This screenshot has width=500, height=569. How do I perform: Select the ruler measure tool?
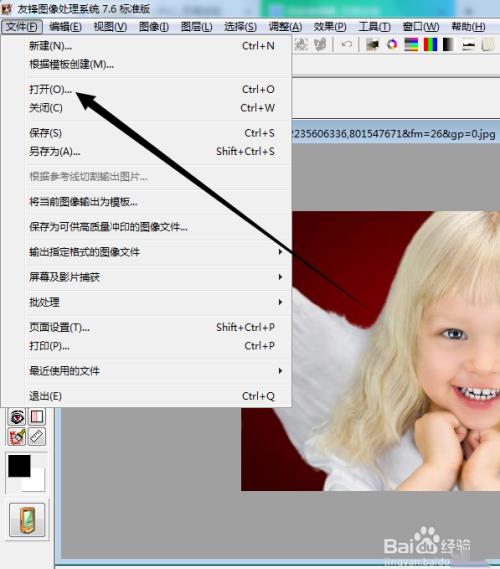[x=37, y=437]
